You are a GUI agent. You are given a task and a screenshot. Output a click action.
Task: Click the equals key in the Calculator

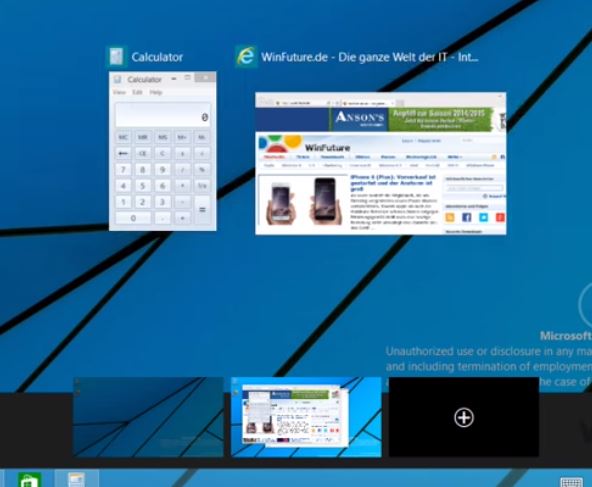pyautogui.click(x=202, y=210)
